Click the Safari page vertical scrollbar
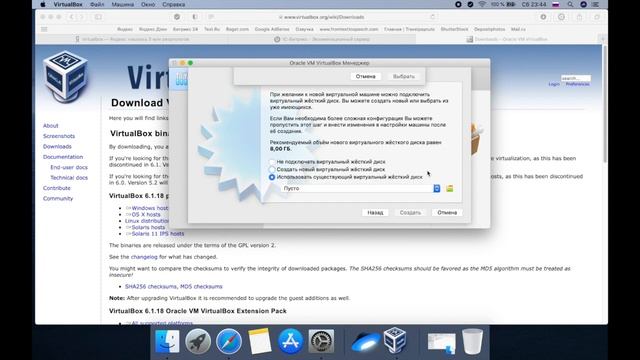The width and height of the screenshot is (640, 360). (x=605, y=104)
